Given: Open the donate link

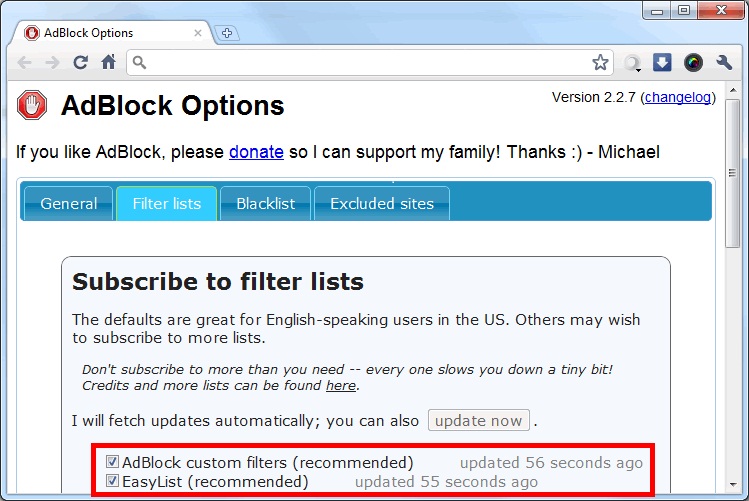Looking at the screenshot, I should (x=257, y=152).
